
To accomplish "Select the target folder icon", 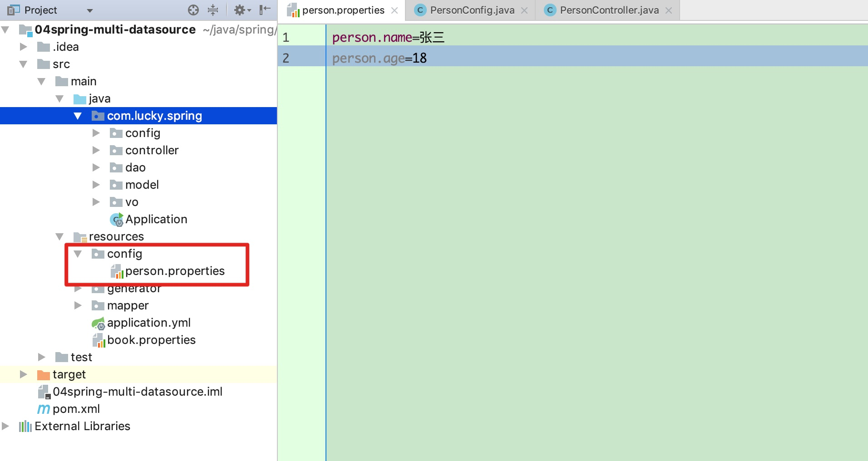I will [x=44, y=375].
